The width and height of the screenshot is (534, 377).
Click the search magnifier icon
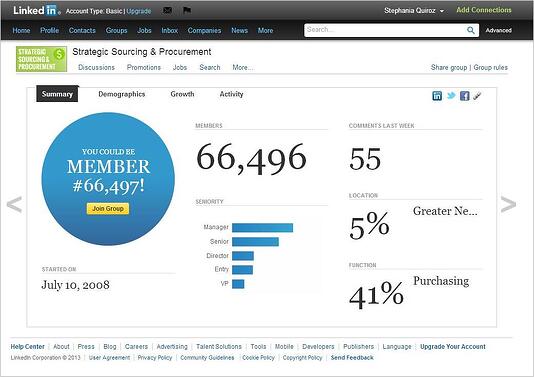click(x=471, y=30)
